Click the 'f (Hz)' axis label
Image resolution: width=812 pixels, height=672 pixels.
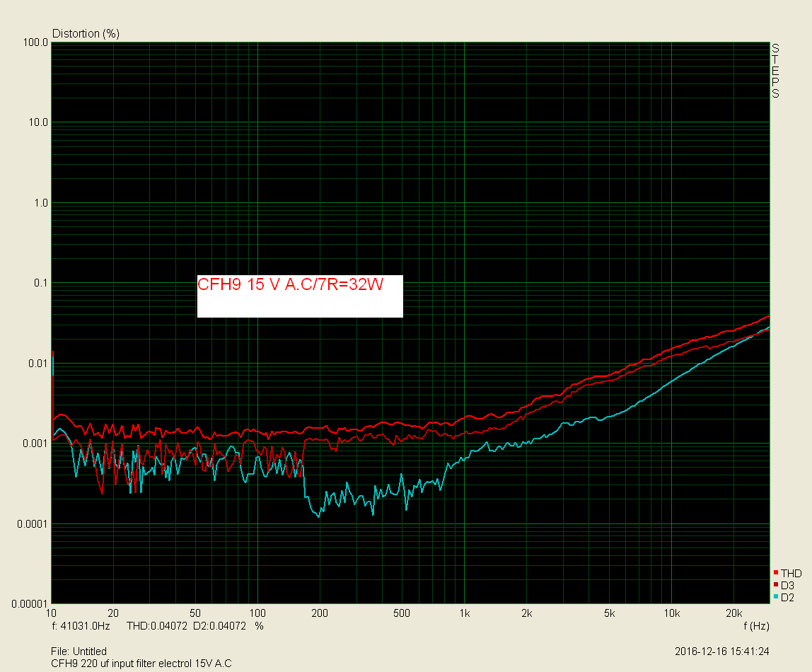pyautogui.click(x=757, y=626)
